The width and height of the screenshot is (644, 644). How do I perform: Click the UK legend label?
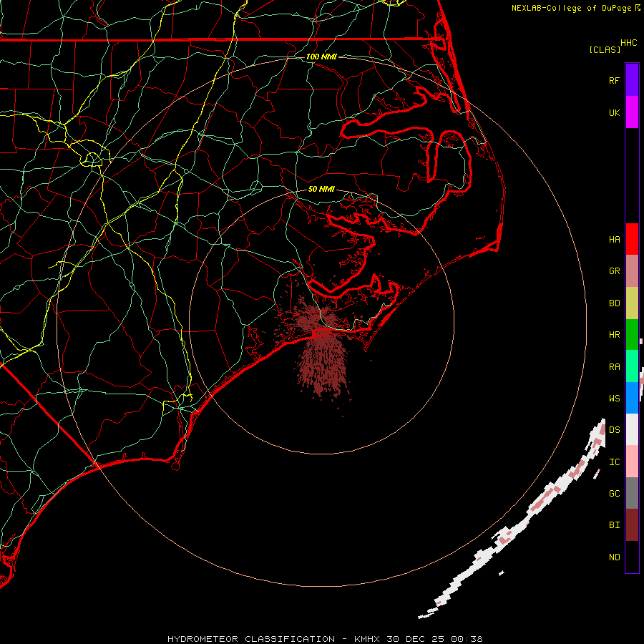tap(614, 112)
